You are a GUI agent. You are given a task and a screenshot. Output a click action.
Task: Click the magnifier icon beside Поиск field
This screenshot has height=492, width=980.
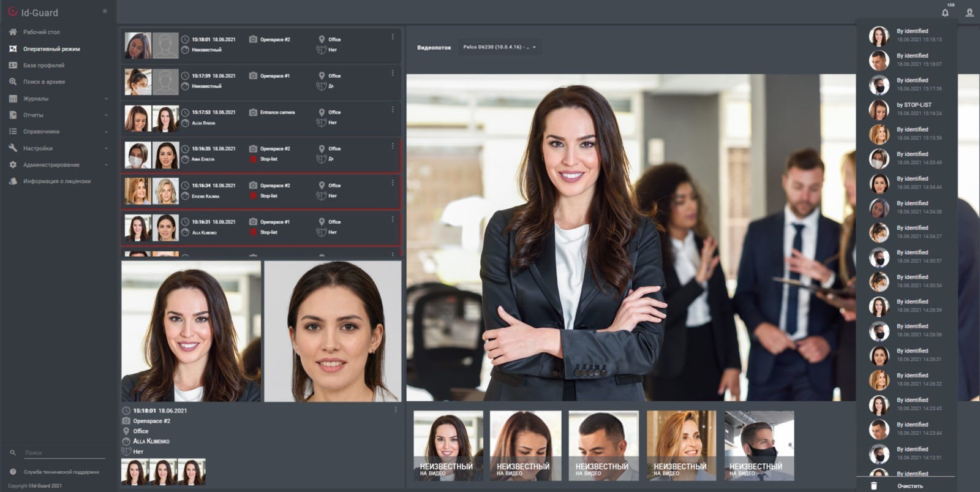pyautogui.click(x=13, y=453)
